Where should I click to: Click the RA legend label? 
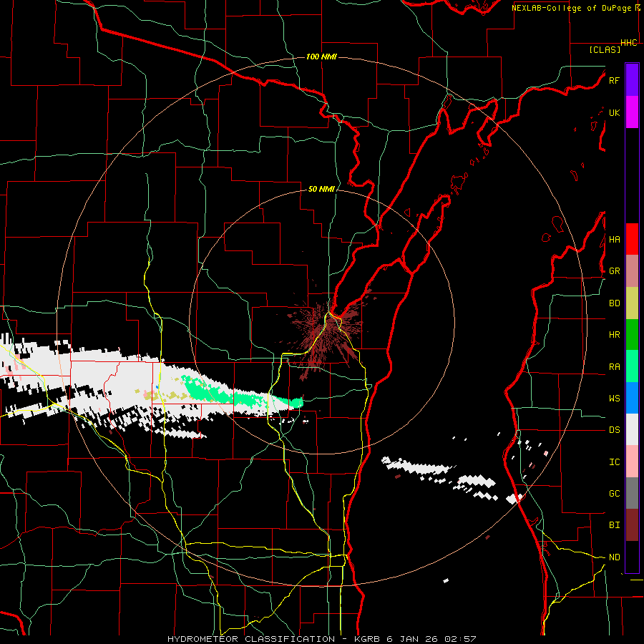(614, 367)
